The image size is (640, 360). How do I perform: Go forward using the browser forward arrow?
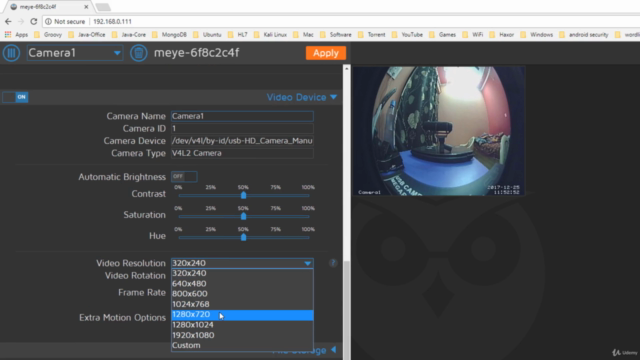(21, 21)
